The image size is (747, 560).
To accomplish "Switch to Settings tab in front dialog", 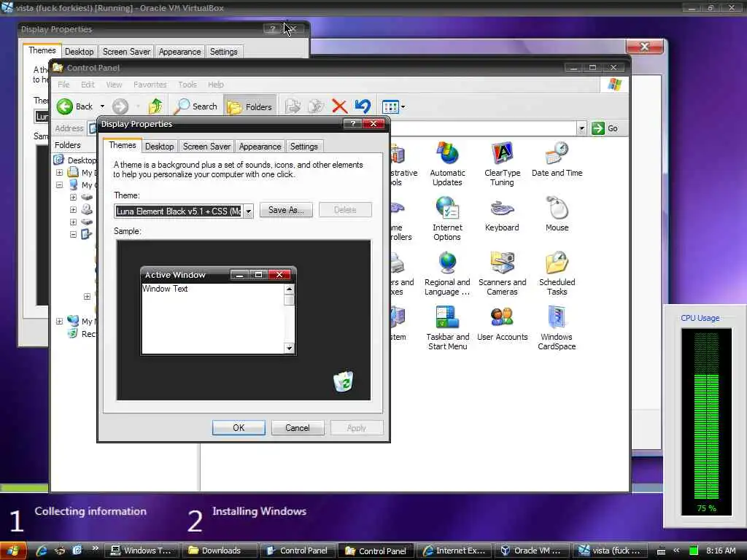I will pyautogui.click(x=303, y=146).
